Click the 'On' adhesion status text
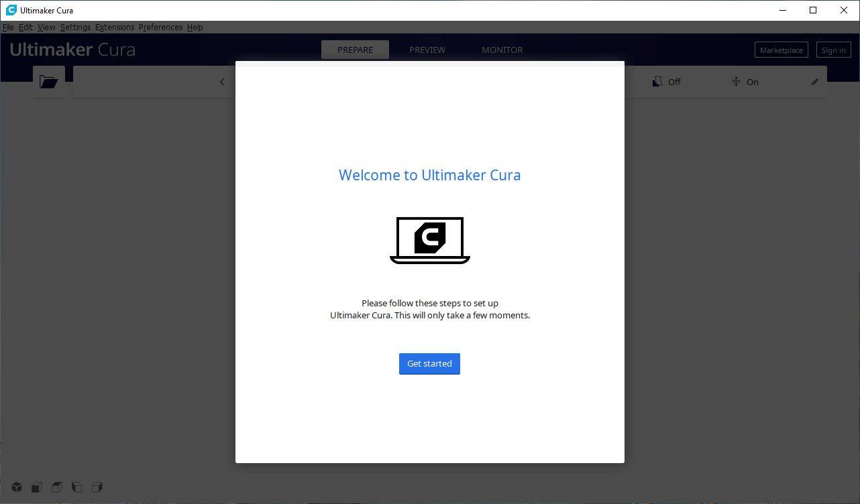 pyautogui.click(x=753, y=82)
